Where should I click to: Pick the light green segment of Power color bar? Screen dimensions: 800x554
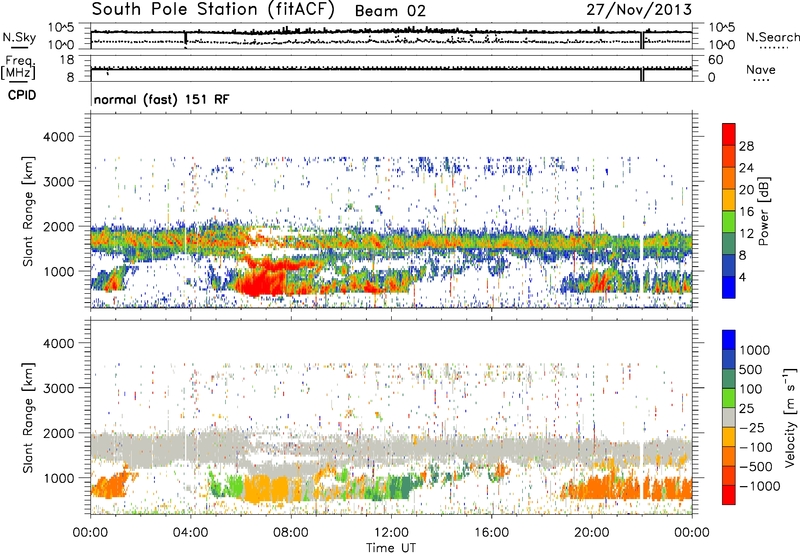[x=729, y=221]
